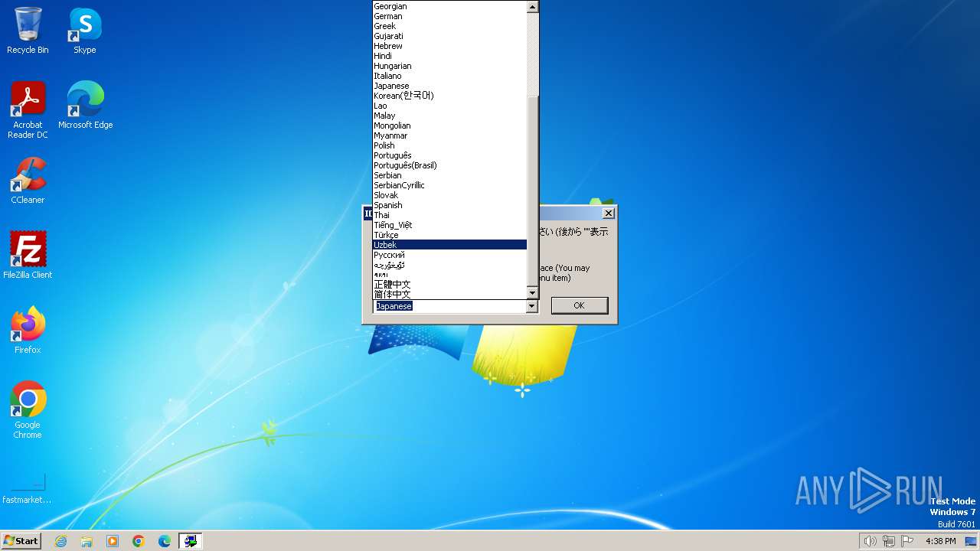Open the network tray icon

tap(889, 541)
